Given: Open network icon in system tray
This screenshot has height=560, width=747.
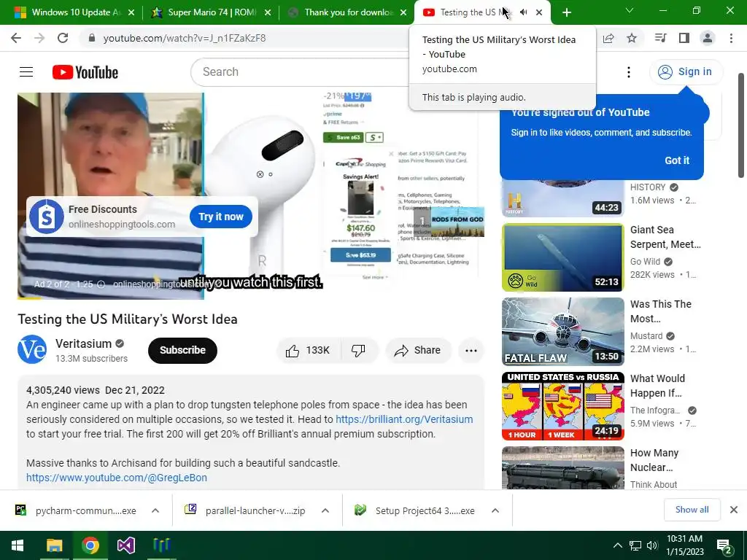Looking at the screenshot, I should [635, 545].
